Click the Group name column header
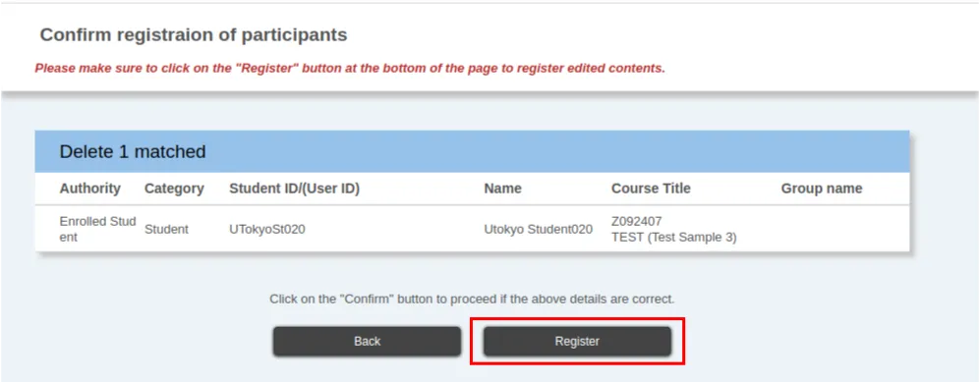Viewport: 980px width, 382px height. point(821,189)
